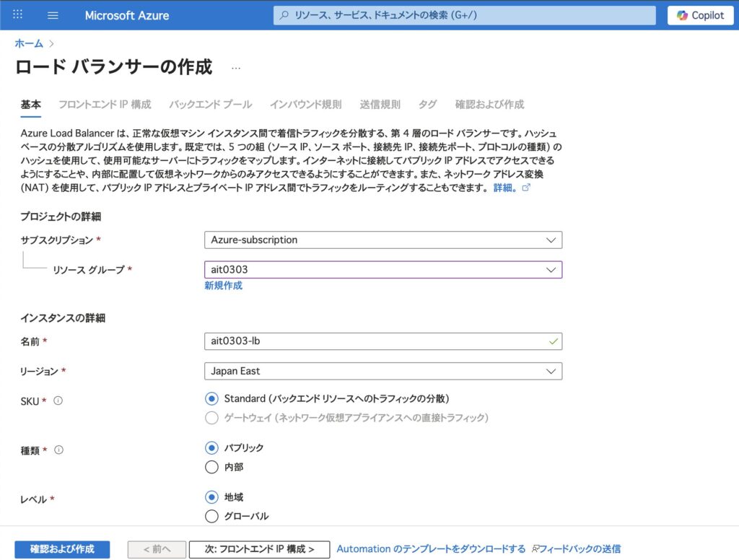Open the hamburger portal menu
This screenshot has width=739, height=560.
53,16
